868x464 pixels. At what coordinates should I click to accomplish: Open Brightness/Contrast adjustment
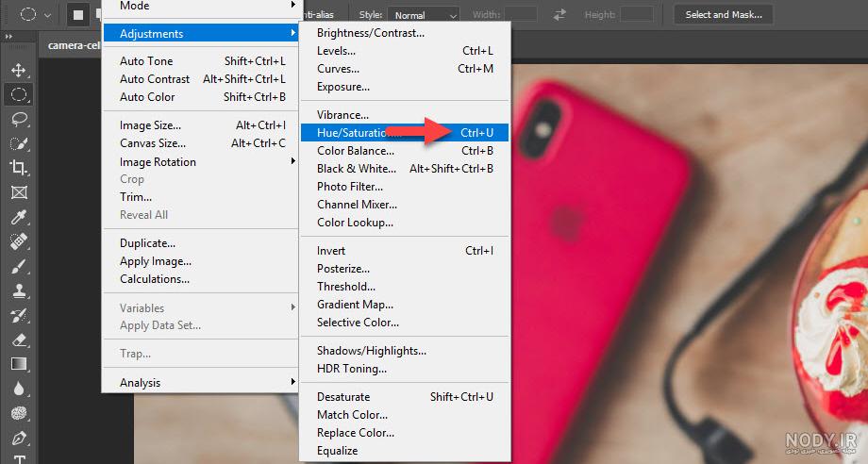[405, 33]
